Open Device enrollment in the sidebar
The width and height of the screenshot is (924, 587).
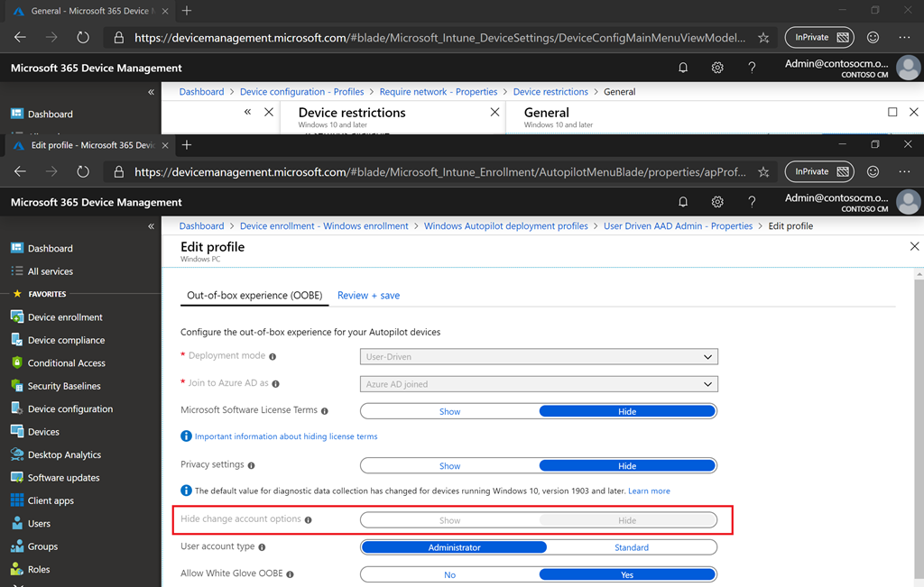point(64,317)
